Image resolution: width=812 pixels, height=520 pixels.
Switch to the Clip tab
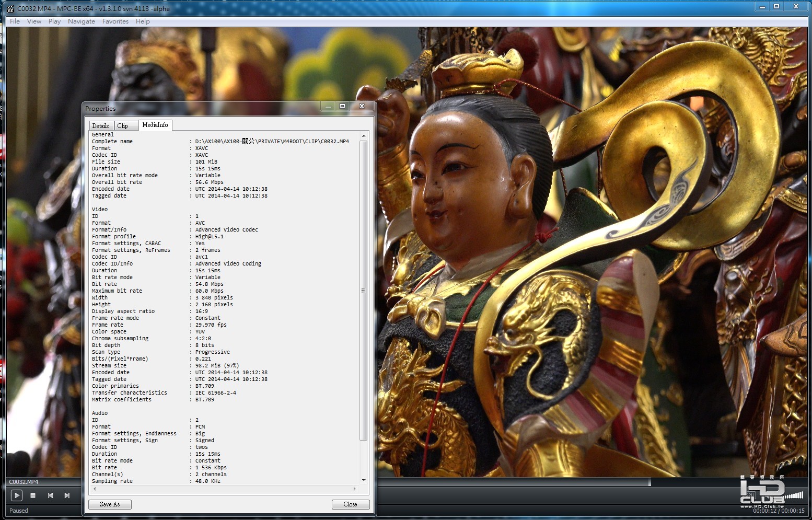(123, 126)
